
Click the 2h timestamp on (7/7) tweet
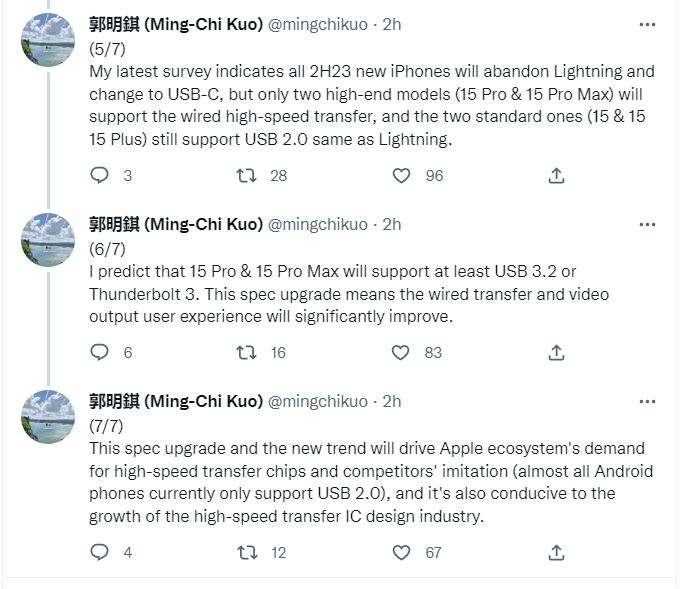click(x=392, y=401)
